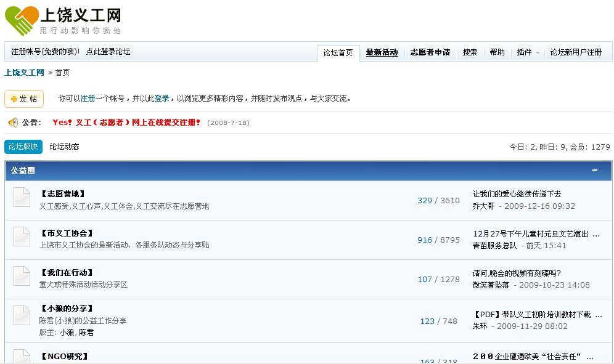This screenshot has height=364, width=614.
Task: Select the 论坛版块 tab
Action: pos(23,147)
